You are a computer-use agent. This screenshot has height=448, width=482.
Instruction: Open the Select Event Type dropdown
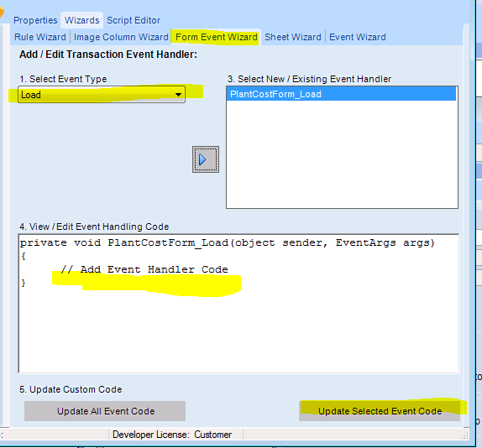point(102,95)
